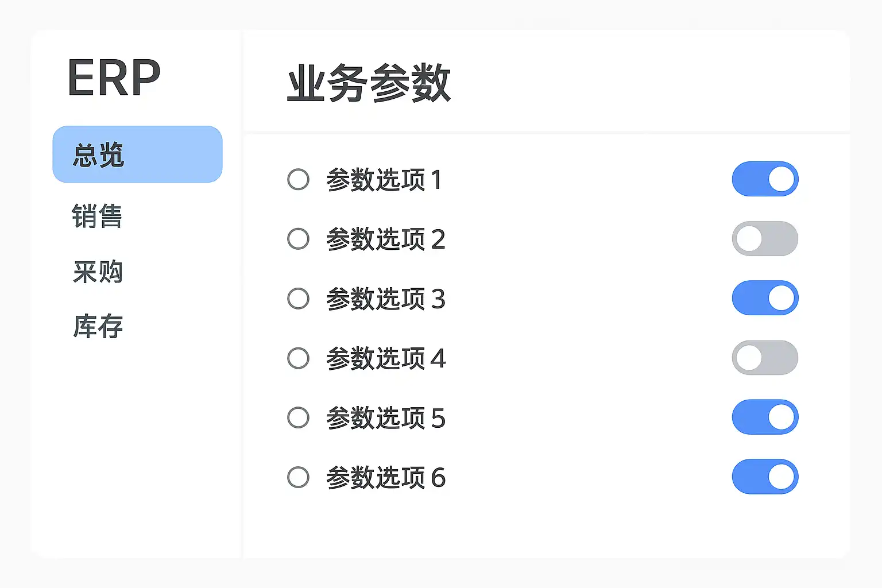Viewport: 882px width, 588px height.
Task: Click the 业务参数 page heading
Action: pyautogui.click(x=369, y=83)
